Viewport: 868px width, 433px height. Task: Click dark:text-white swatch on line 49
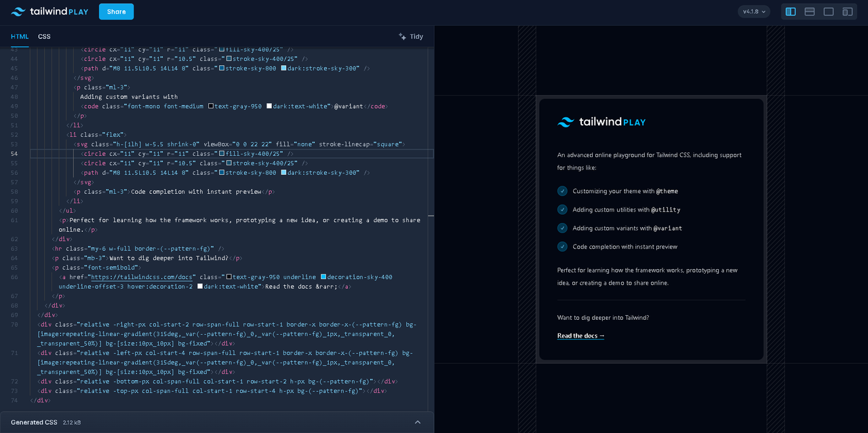point(269,106)
